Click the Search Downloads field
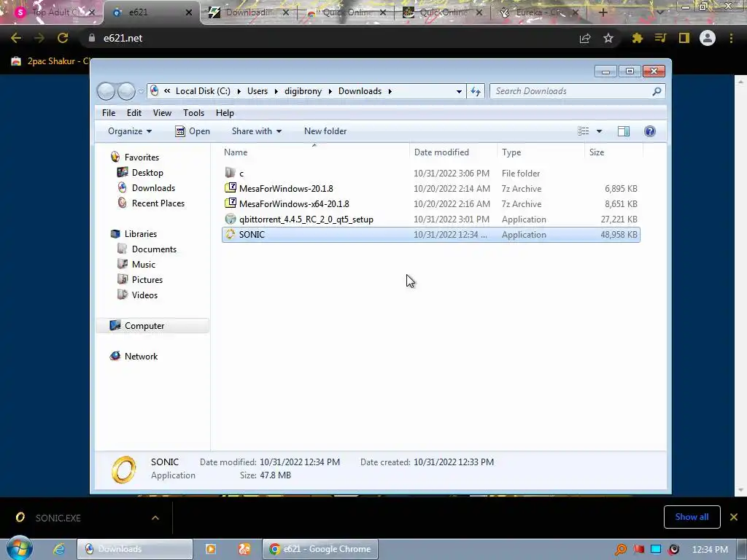Image resolution: width=747 pixels, height=560 pixels. coord(578,91)
